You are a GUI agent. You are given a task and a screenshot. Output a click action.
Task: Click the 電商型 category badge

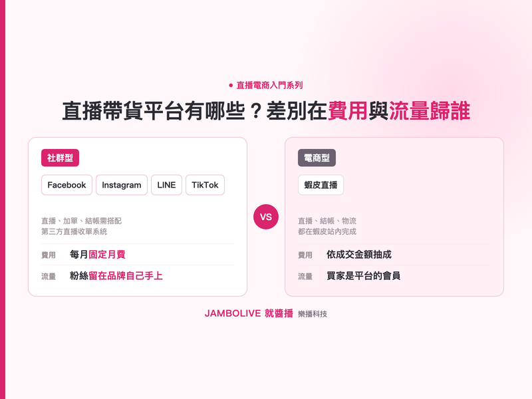pos(317,158)
